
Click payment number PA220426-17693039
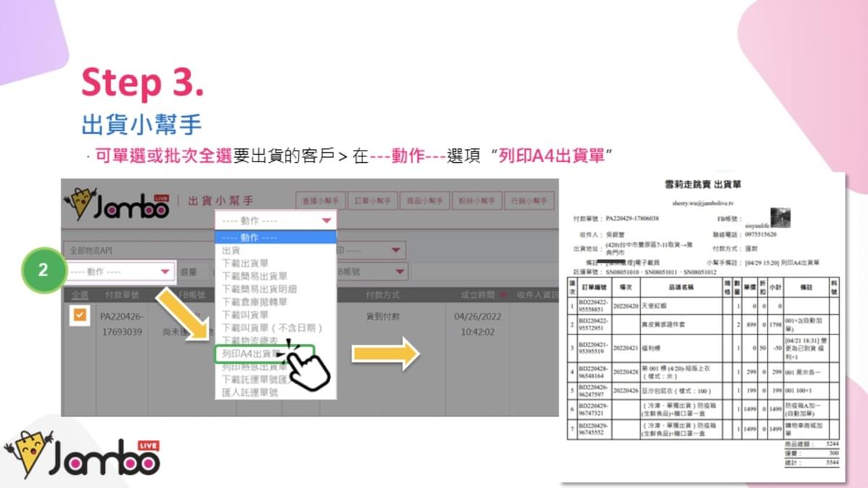coord(122,324)
